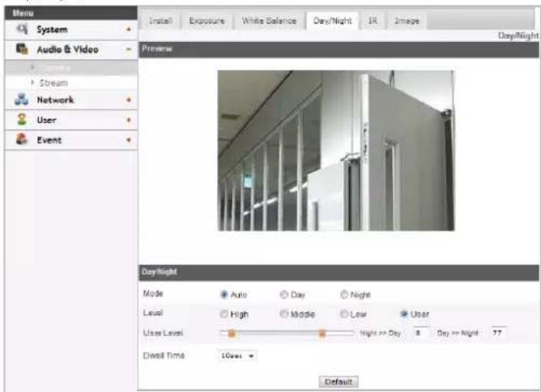This screenshot has height=392, width=541.
Task: Switch to the Exposure tab
Action: tap(207, 21)
